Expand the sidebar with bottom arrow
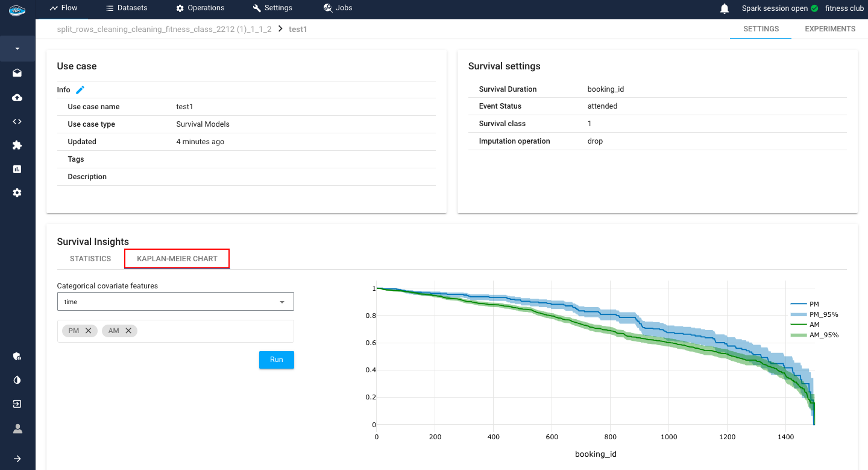 (17, 459)
